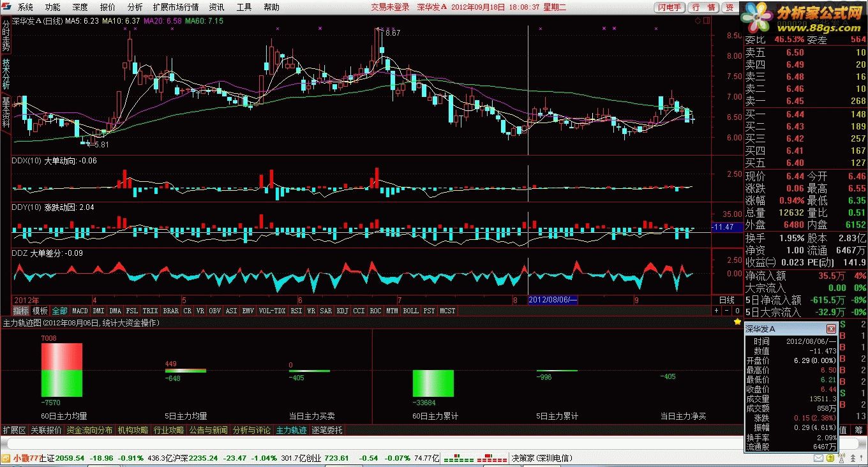868x467 pixels.
Task: Click the 交易未登录 status link
Action: (x=390, y=8)
